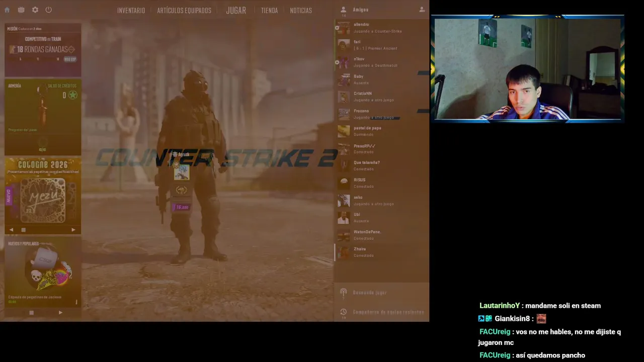Click the Saldo de Créditos label

point(62,86)
